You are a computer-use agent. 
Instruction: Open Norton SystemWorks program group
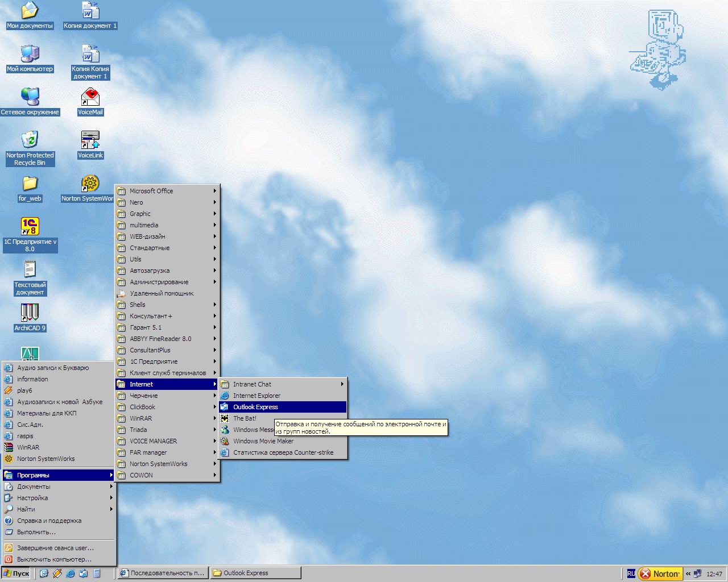pyautogui.click(x=167, y=464)
